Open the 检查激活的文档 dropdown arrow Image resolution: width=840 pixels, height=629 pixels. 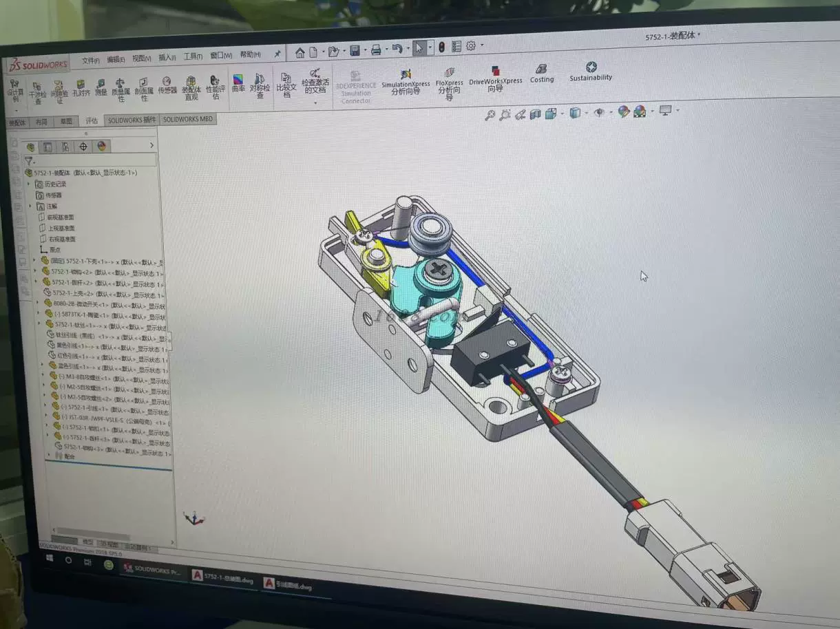pos(315,103)
